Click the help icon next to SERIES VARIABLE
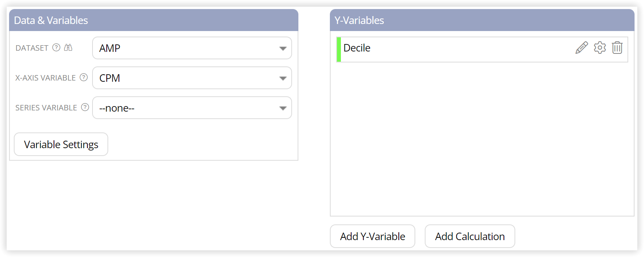 pos(85,107)
